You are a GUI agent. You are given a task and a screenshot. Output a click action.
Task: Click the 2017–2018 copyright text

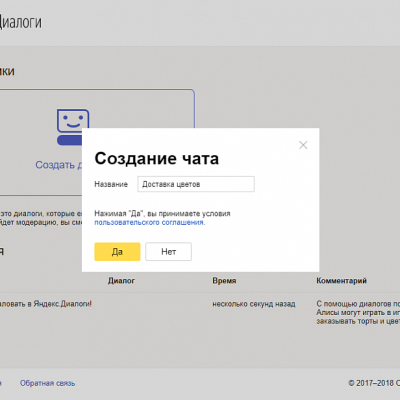[x=374, y=383]
